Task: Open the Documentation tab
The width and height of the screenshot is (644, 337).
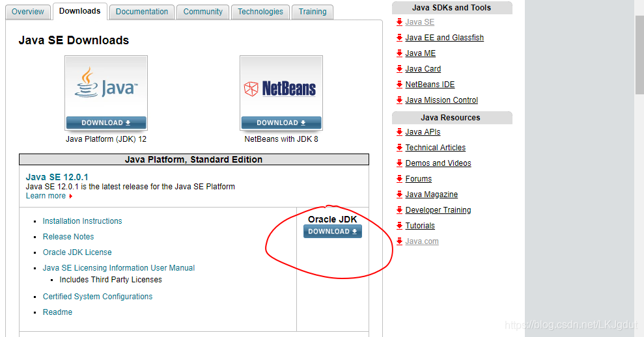Action: (142, 12)
